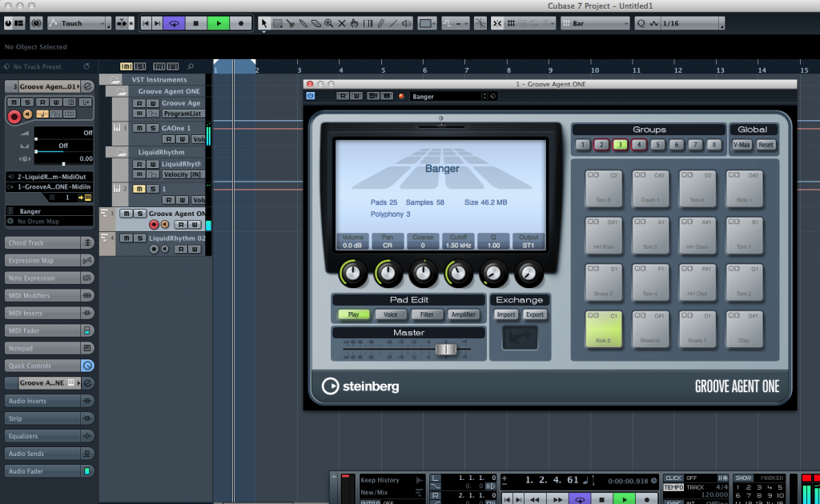Click the Voice button in Pad Edit
This screenshot has width=820, height=504.
tap(390, 314)
